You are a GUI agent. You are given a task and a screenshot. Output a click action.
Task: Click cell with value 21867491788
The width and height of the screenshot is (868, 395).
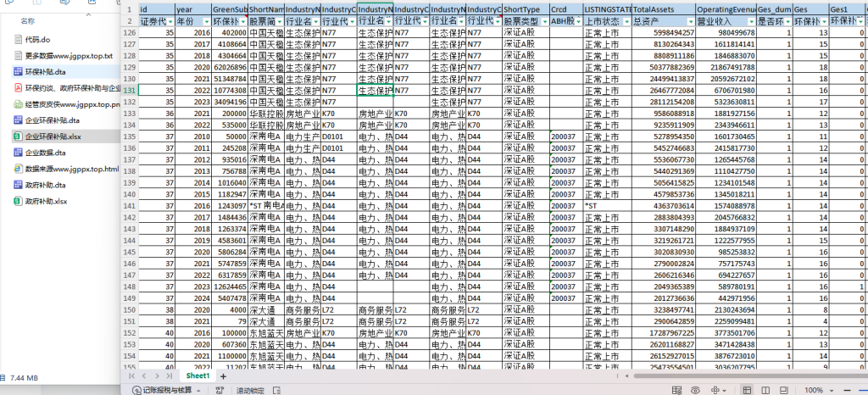(726, 67)
